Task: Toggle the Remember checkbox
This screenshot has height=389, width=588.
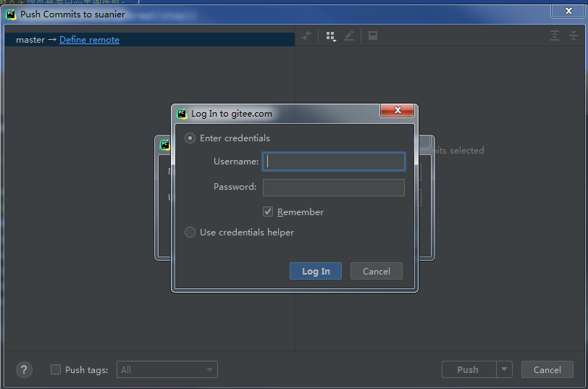Action: pyautogui.click(x=268, y=212)
